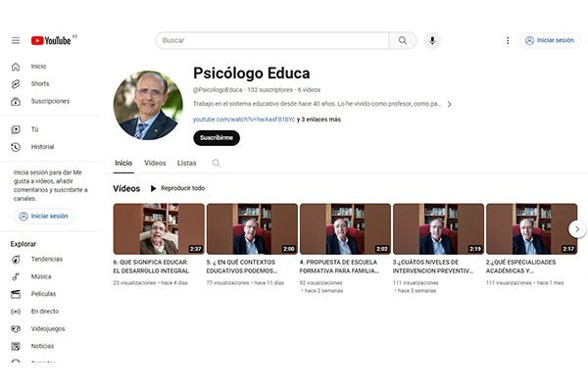Go to Suscripciones in sidebar
The height and width of the screenshot is (392, 588).
(50, 101)
